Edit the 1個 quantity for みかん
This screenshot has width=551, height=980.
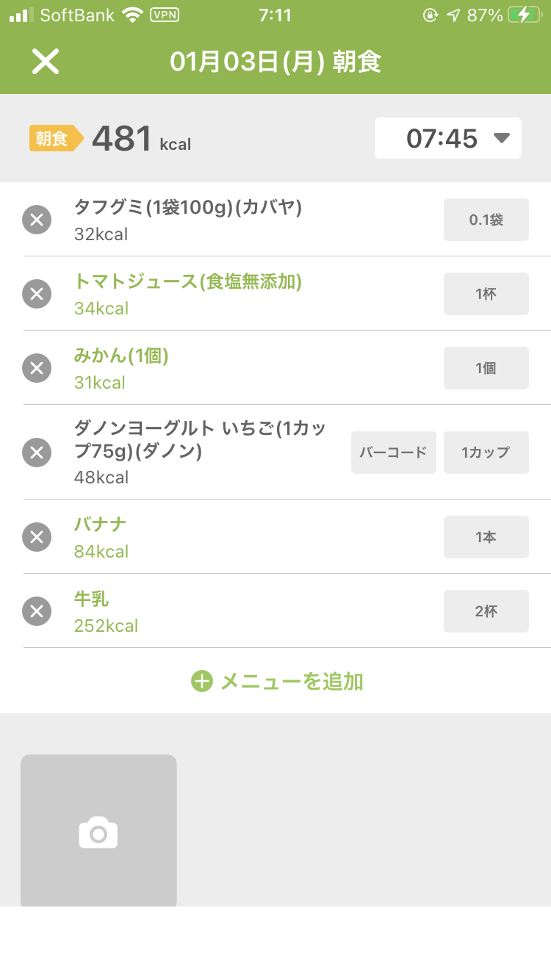coord(486,368)
